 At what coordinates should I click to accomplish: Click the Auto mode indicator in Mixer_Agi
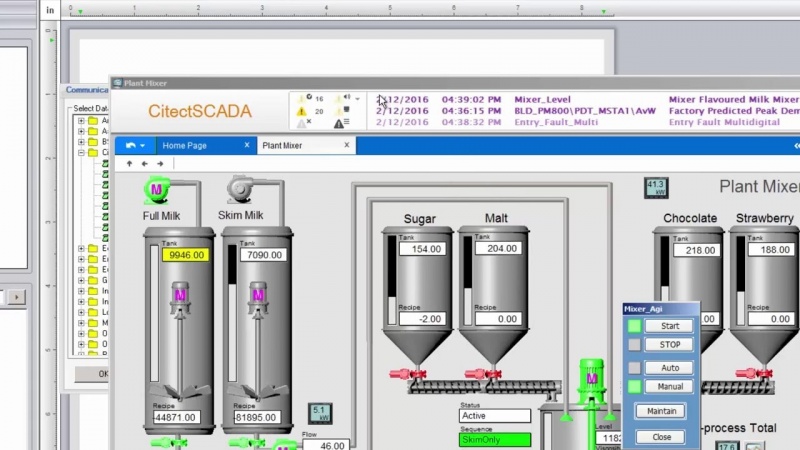(x=634, y=368)
